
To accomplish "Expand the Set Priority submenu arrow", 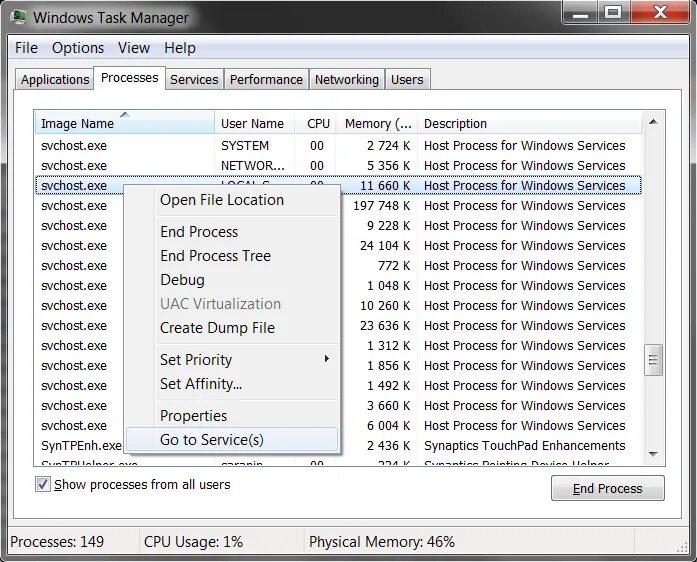I will coord(327,359).
